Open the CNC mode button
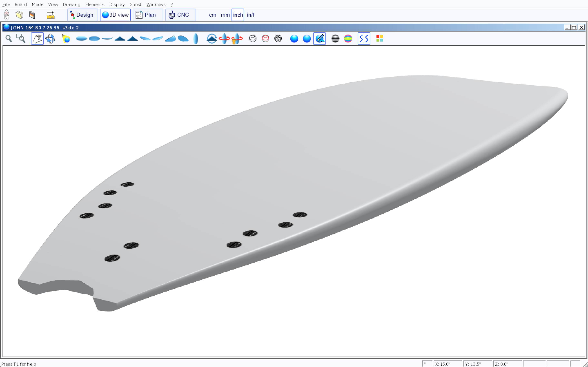Screen dimensions: 588x367 click(180, 15)
